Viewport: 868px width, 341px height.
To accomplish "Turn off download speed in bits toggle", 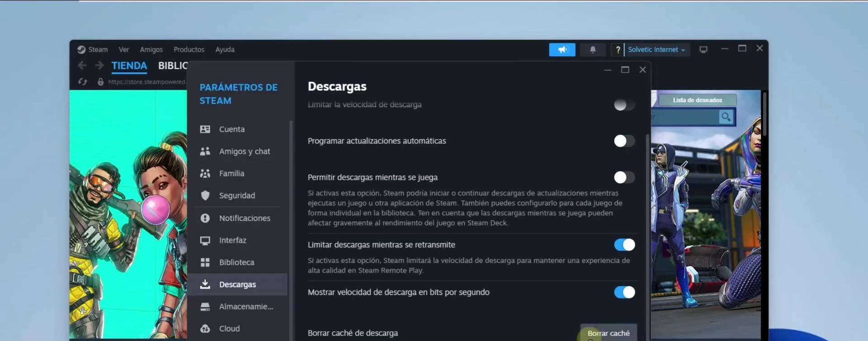I will pos(624,292).
